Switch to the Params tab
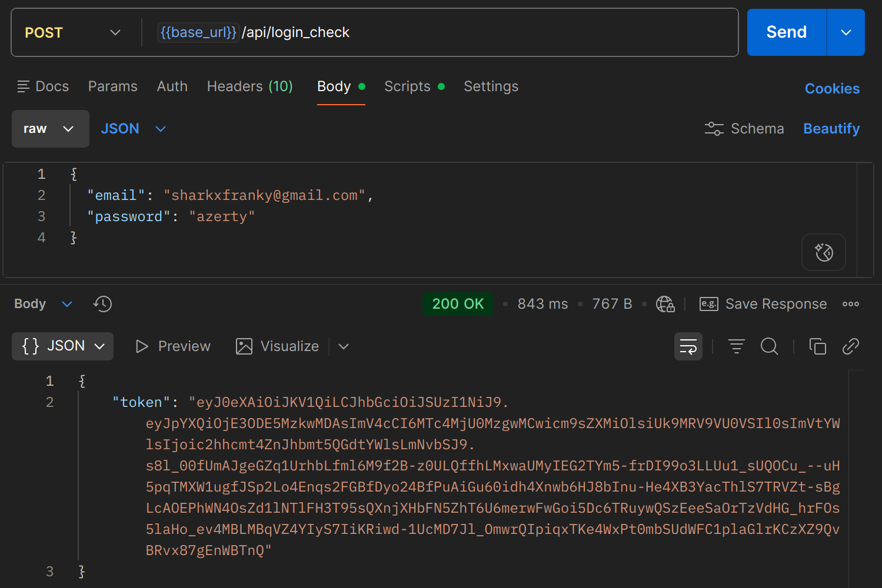Viewport: 882px width, 588px height. click(x=113, y=86)
